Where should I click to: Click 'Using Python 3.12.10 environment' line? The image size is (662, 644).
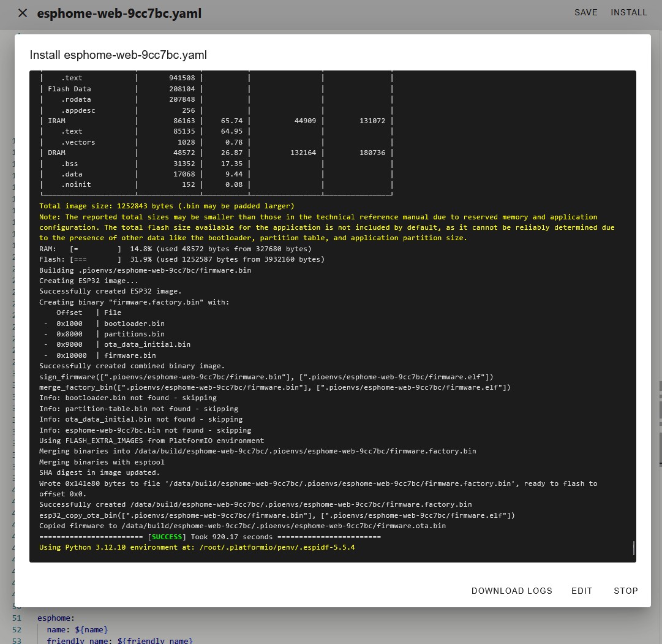pos(197,548)
